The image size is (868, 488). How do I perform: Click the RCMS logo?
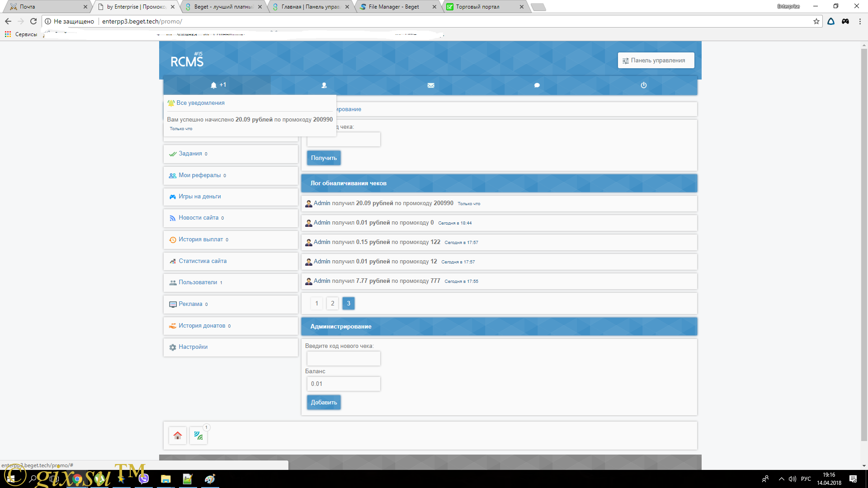click(x=187, y=60)
